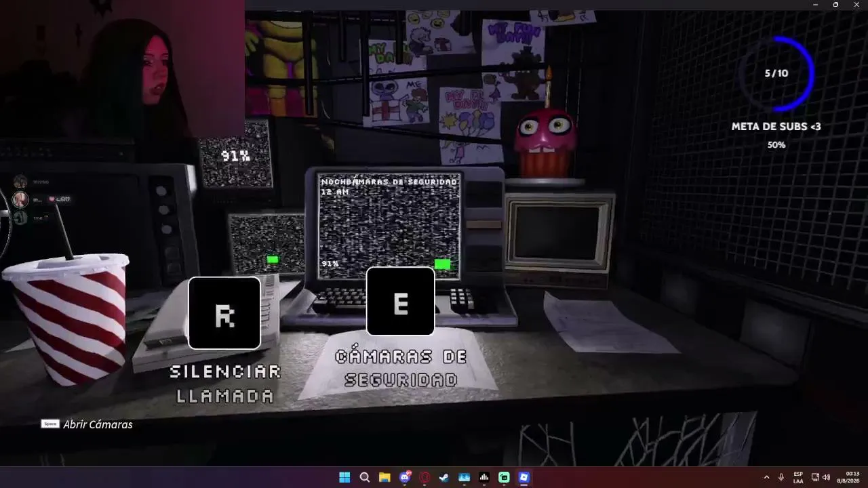The width and height of the screenshot is (868, 488).
Task: Open the audio bars app in taskbar
Action: coord(484,477)
